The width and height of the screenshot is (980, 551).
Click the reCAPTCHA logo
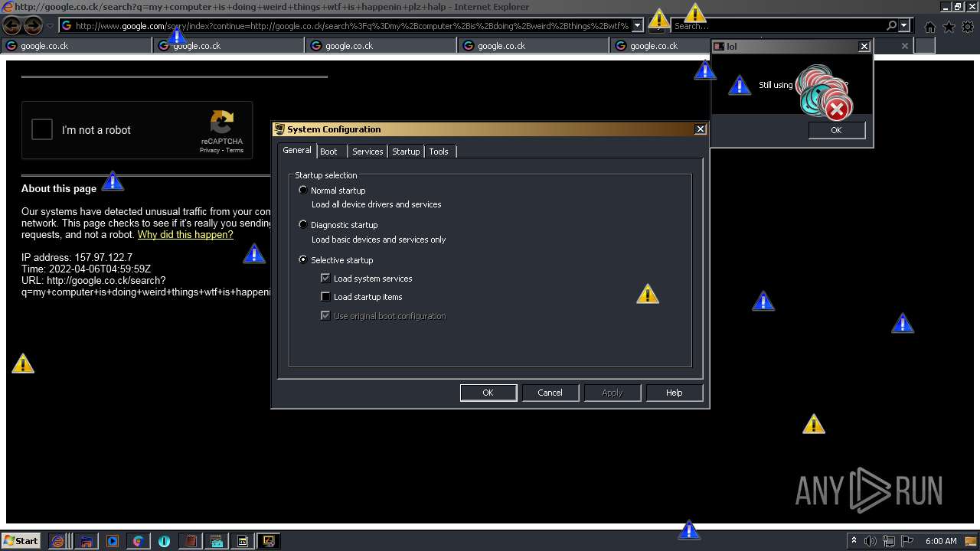point(222,122)
